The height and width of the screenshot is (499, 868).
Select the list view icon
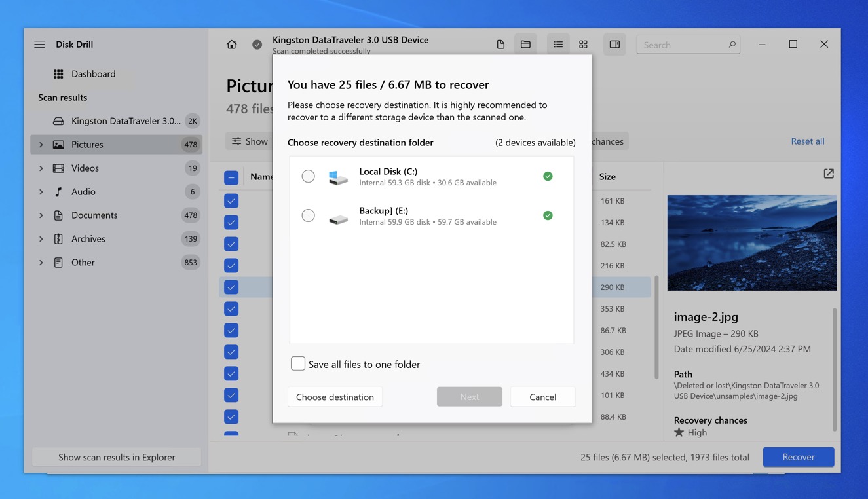558,45
